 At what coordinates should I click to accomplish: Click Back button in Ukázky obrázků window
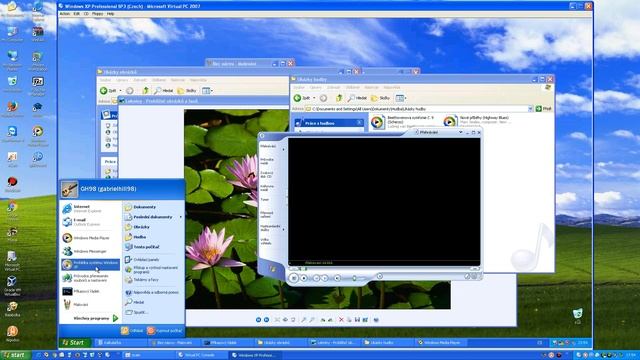click(x=109, y=91)
